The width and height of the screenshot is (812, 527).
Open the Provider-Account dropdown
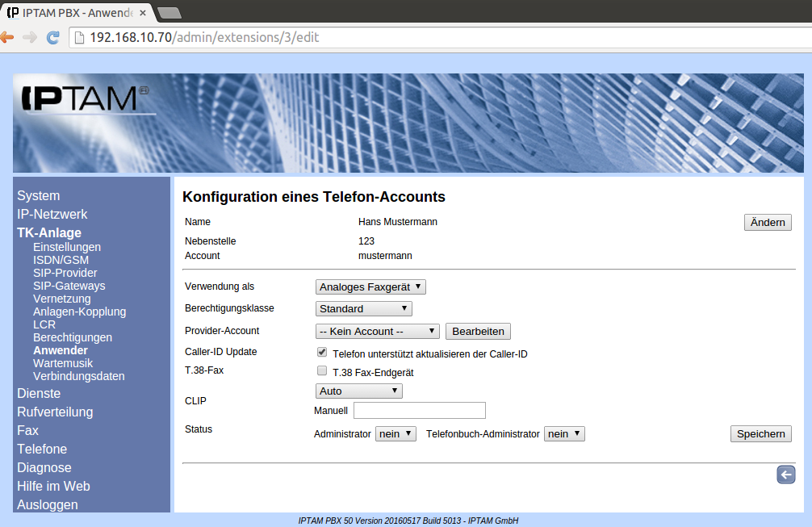click(377, 331)
